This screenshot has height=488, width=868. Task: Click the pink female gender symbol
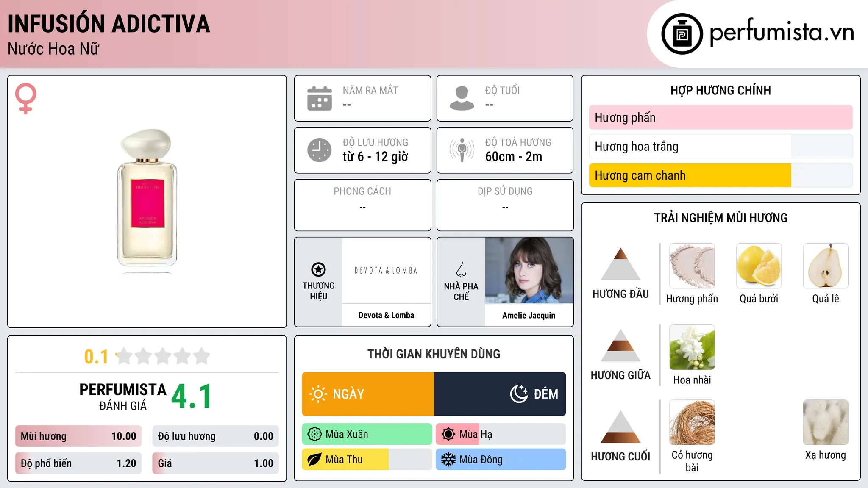pos(26,98)
